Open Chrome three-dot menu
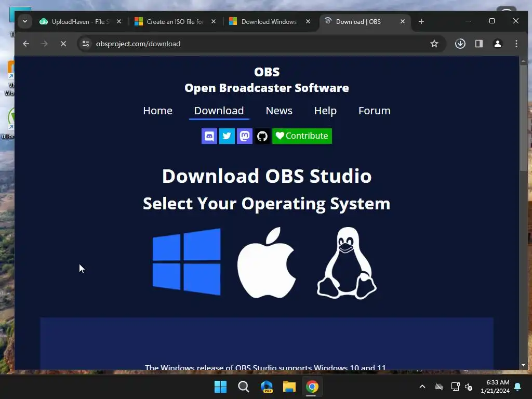This screenshot has width=532, height=399. pyautogui.click(x=516, y=44)
